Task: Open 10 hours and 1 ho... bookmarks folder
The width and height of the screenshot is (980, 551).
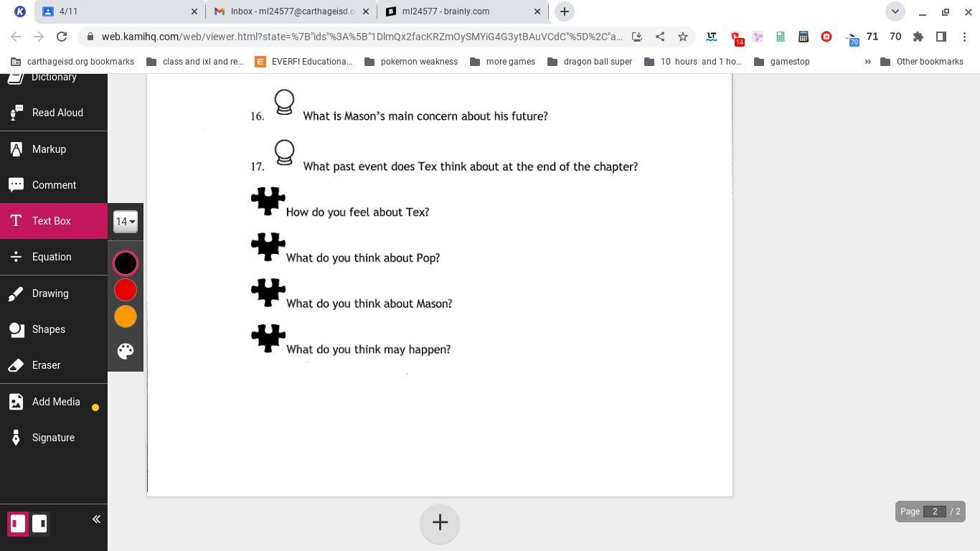Action: [x=693, y=62]
